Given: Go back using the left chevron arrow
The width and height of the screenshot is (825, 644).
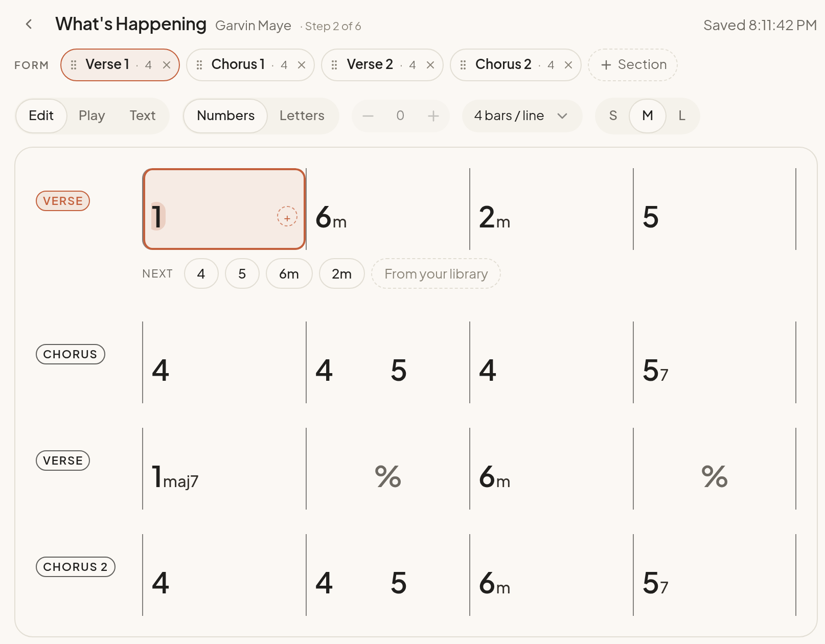Looking at the screenshot, I should click(x=29, y=25).
